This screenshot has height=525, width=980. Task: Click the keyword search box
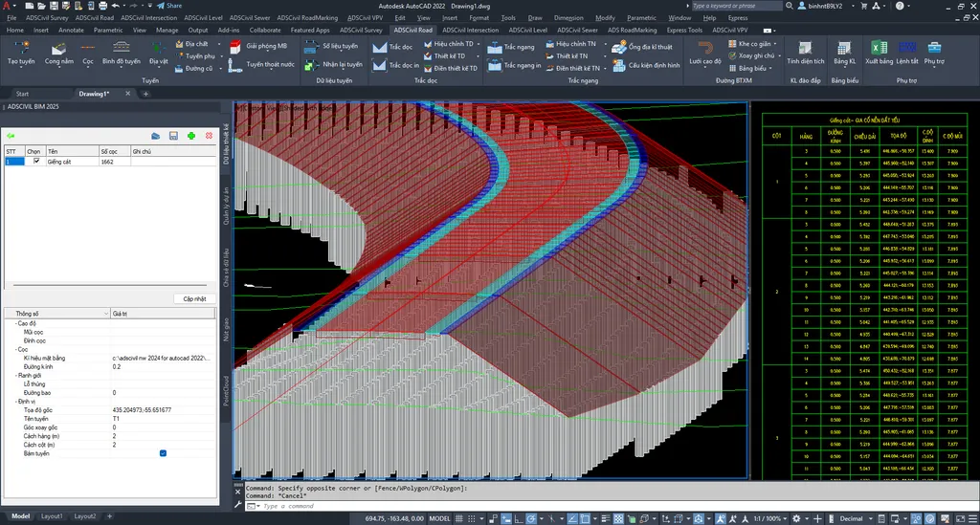tap(736, 6)
